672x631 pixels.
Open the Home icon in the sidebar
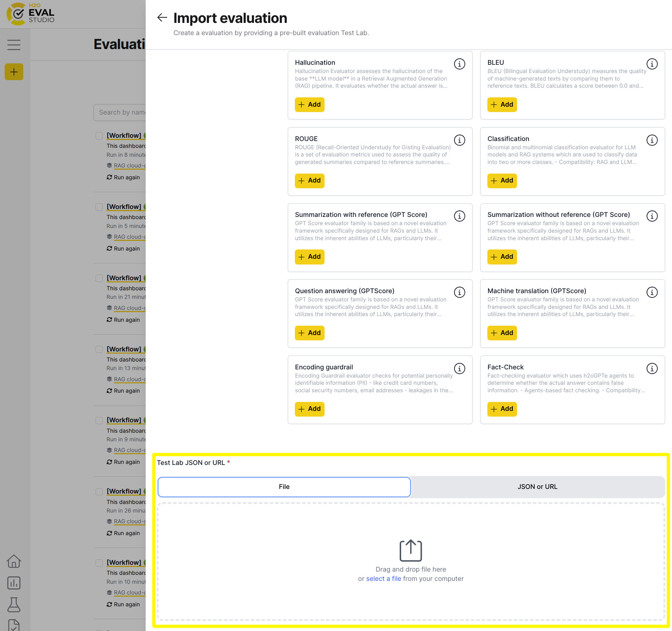14,562
